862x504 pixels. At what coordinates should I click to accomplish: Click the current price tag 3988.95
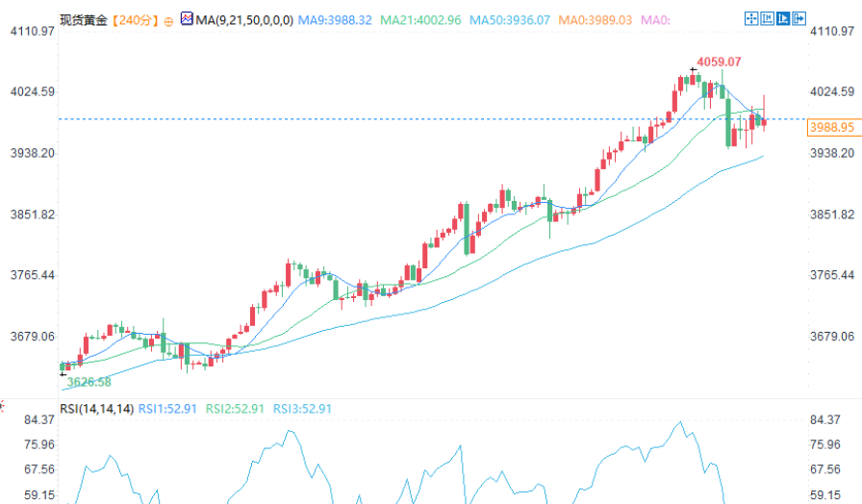pyautogui.click(x=832, y=127)
